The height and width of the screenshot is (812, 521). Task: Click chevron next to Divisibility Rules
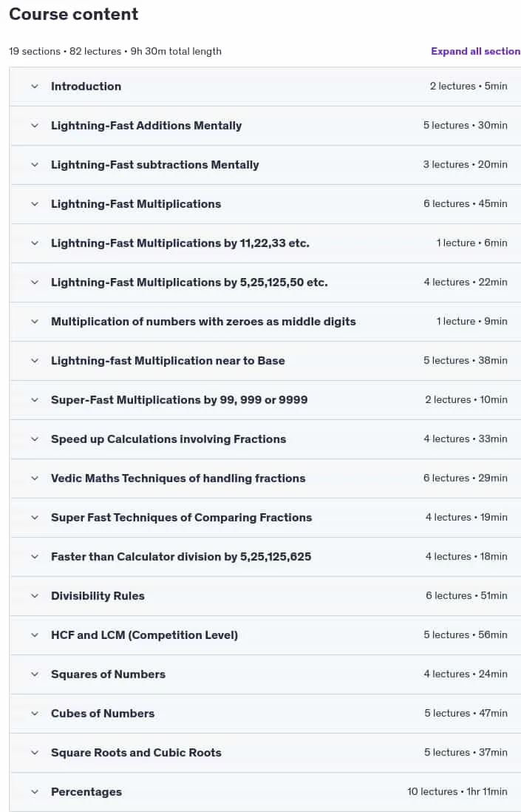[35, 596]
